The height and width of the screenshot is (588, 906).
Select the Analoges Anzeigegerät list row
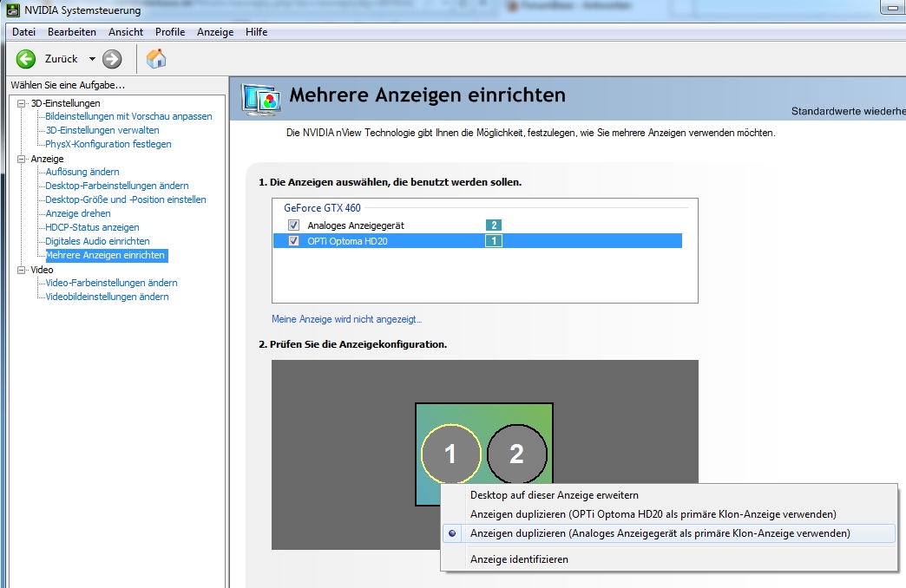(477, 225)
